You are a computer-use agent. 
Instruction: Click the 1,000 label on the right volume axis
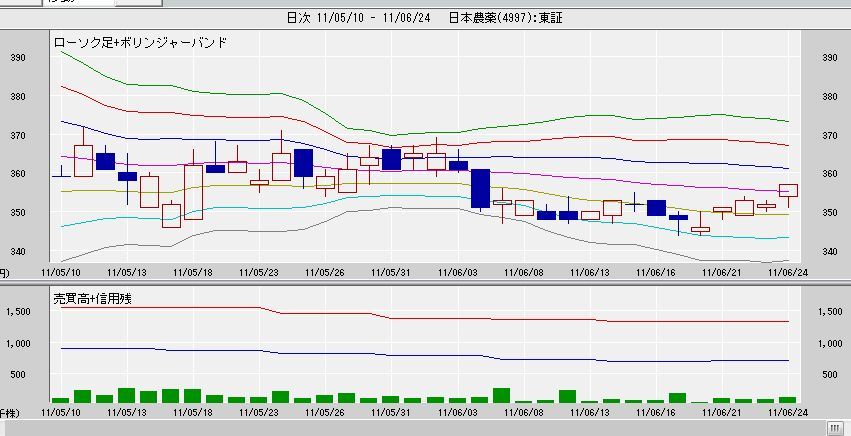click(830, 343)
